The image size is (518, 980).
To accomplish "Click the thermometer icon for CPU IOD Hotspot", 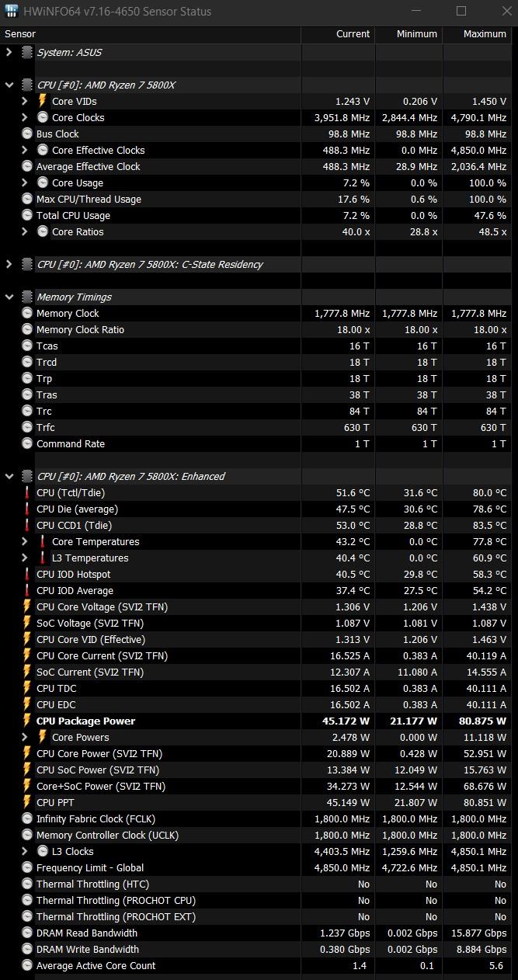I will tap(27, 574).
